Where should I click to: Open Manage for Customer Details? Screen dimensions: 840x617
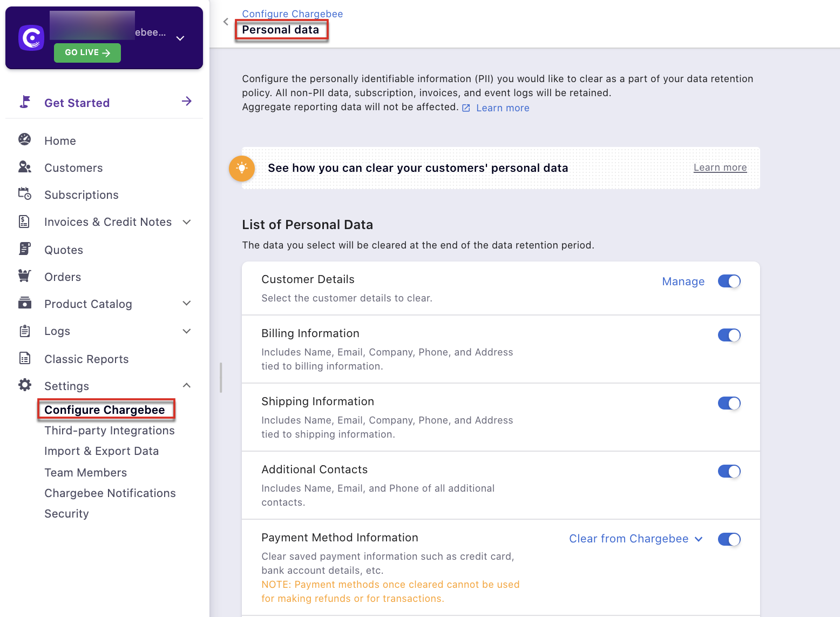click(683, 281)
